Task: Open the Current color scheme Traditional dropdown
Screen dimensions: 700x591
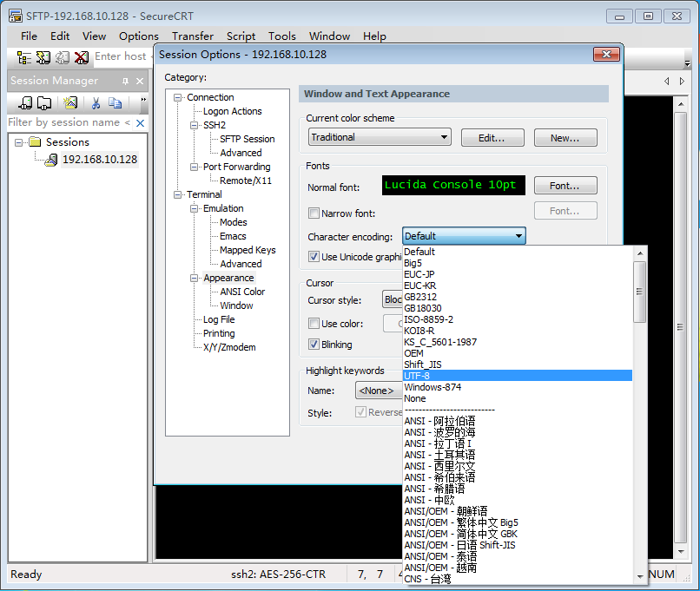Action: pyautogui.click(x=380, y=137)
